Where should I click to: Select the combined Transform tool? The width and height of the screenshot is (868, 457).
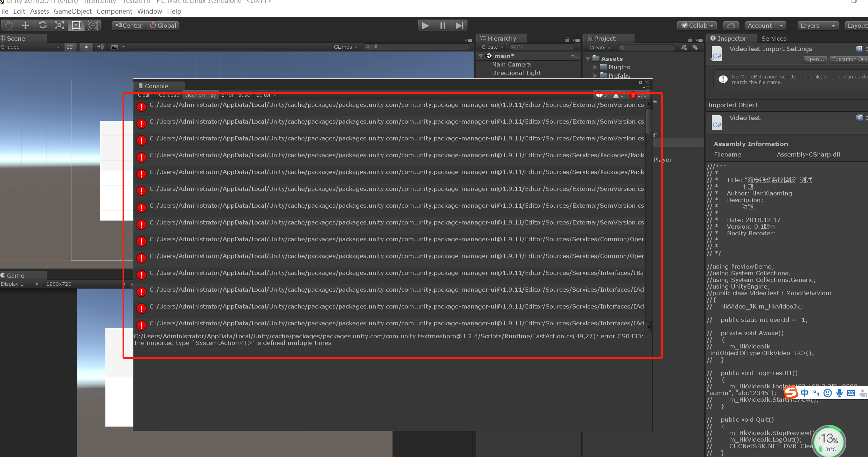pos(93,25)
